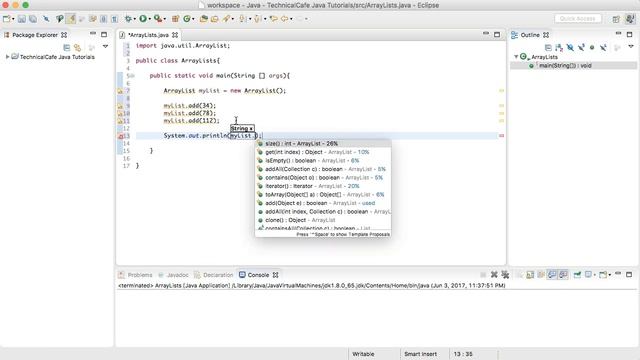Toggle Mark Occurrences highlighter in toolbar
This screenshot has width=640, height=360.
(71, 19)
